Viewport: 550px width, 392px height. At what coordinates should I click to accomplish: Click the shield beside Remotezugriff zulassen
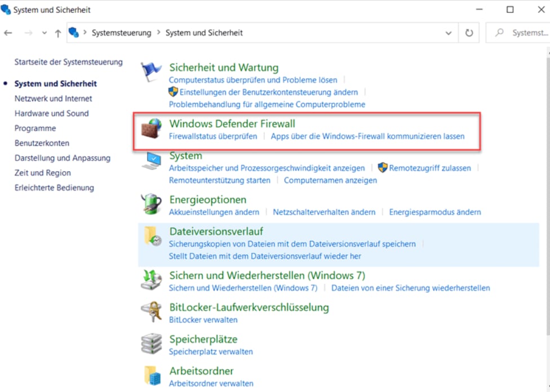384,168
